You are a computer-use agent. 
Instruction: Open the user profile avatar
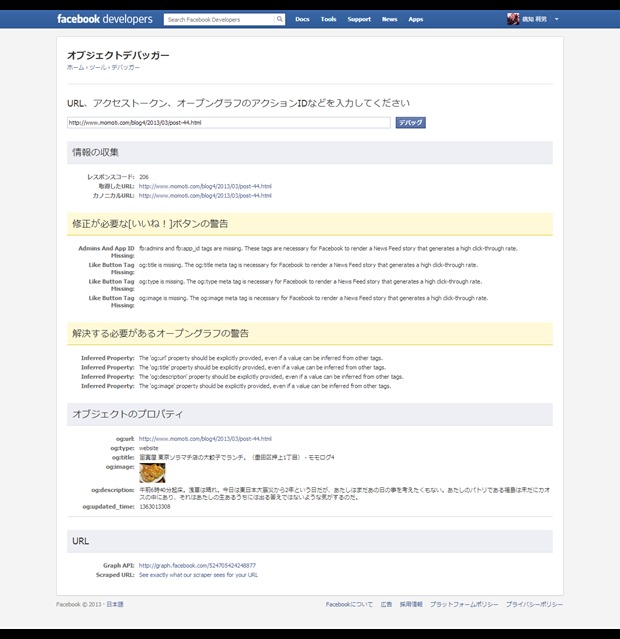point(513,19)
